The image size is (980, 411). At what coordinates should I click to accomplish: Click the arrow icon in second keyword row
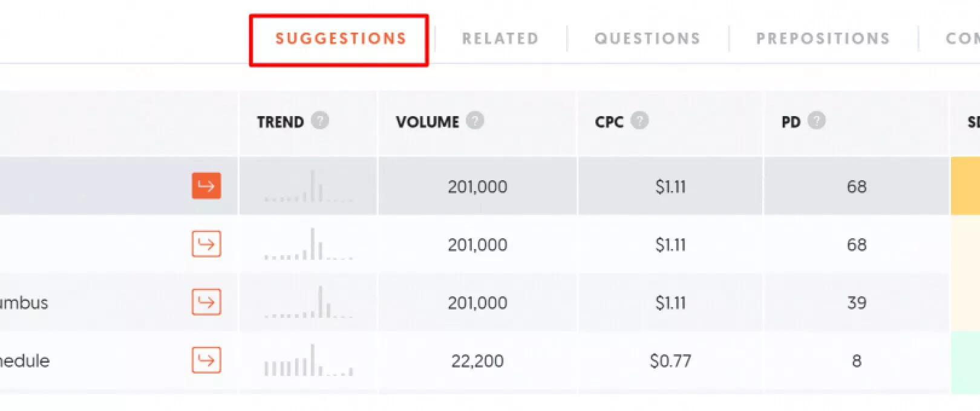tap(206, 244)
